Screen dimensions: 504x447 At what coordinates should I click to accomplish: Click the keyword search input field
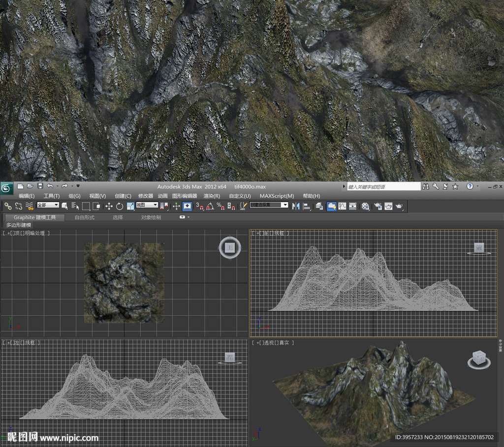(x=383, y=187)
